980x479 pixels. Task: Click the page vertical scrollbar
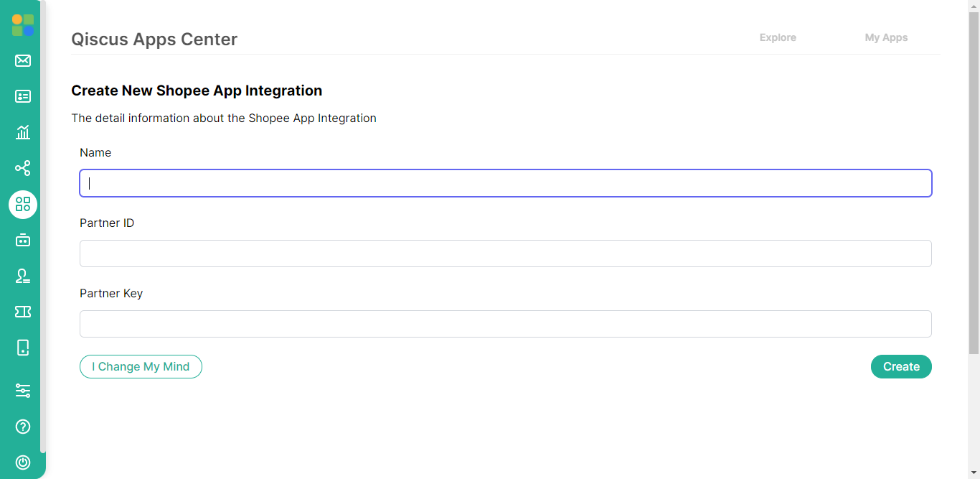pyautogui.click(x=974, y=180)
